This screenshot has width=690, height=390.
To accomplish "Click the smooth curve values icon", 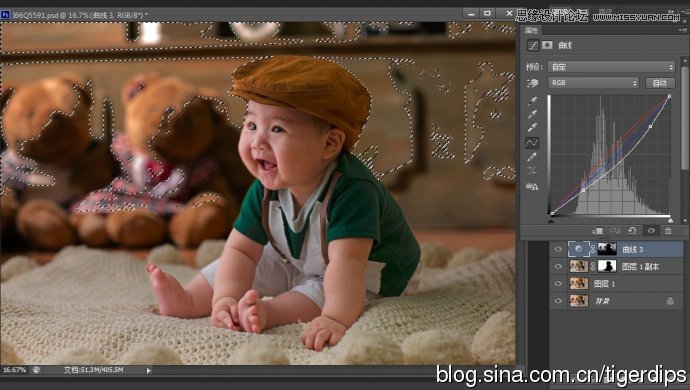I will 532,171.
